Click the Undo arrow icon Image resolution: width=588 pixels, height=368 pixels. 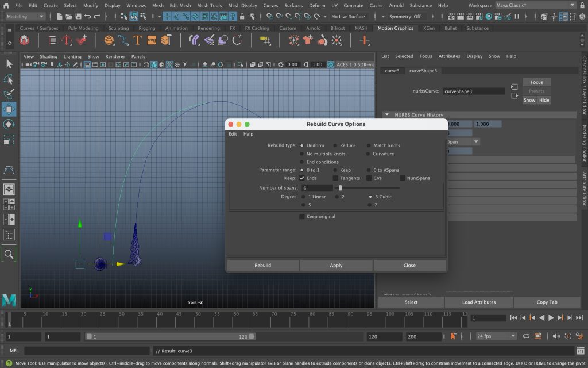[88, 17]
